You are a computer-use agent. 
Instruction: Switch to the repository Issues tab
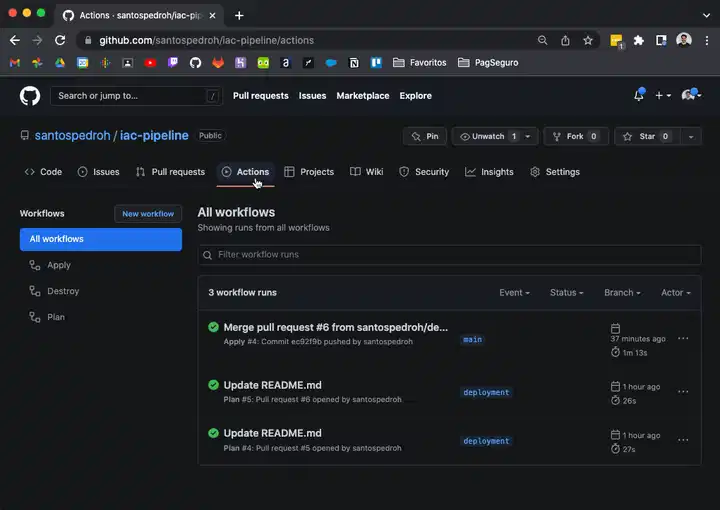click(x=98, y=172)
